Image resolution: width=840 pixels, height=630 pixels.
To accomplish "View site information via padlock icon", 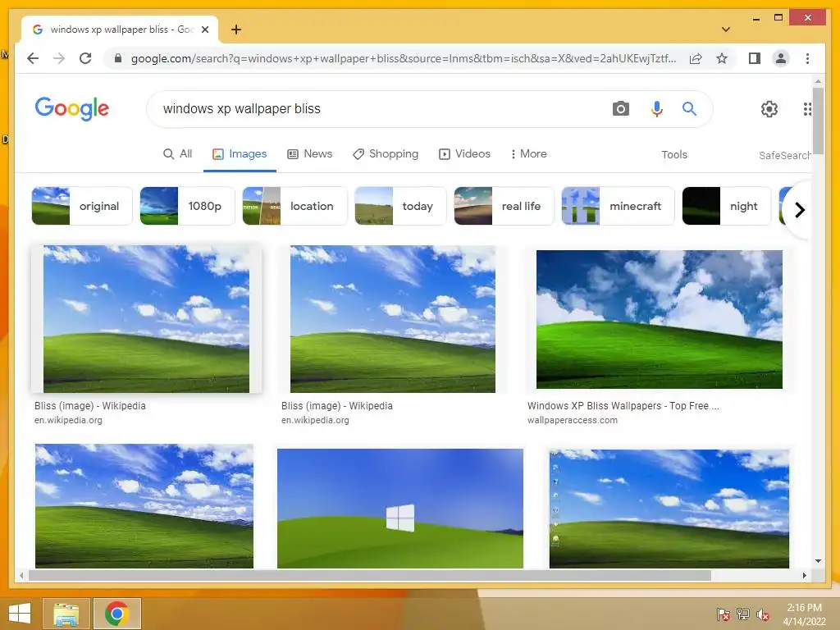I will point(118,58).
